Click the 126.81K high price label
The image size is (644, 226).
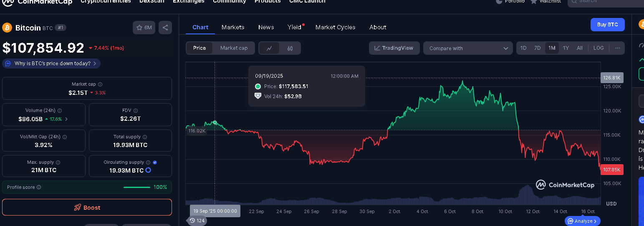pyautogui.click(x=612, y=78)
